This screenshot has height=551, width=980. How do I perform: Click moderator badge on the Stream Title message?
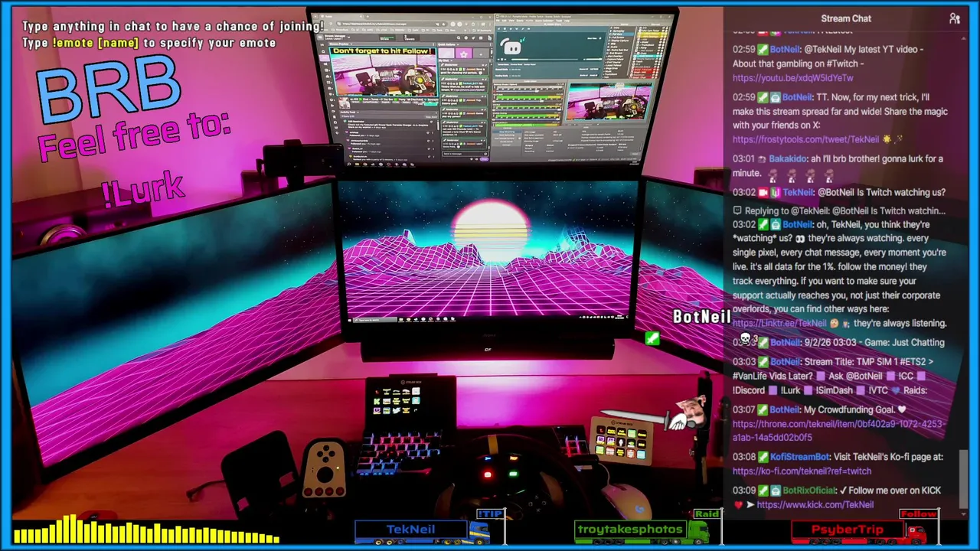(x=763, y=362)
